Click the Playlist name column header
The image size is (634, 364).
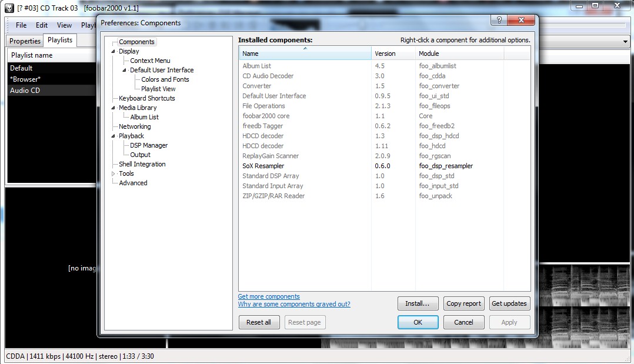pos(51,55)
